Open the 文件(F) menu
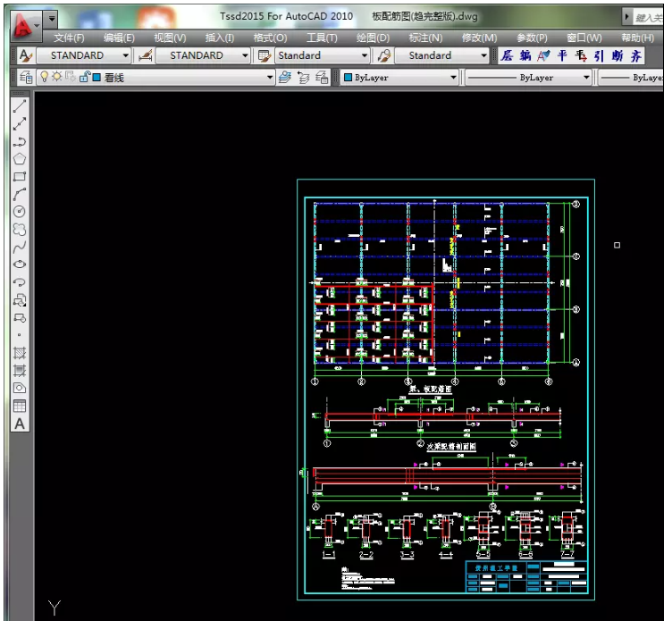The width and height of the screenshot is (672, 621). (x=69, y=38)
